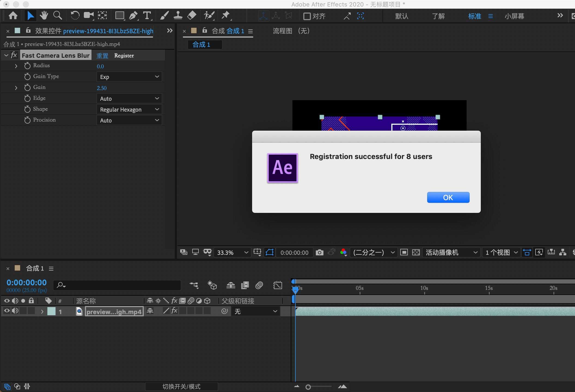Select the Pen tool
Viewport: 575px width, 392px height.
tap(133, 16)
